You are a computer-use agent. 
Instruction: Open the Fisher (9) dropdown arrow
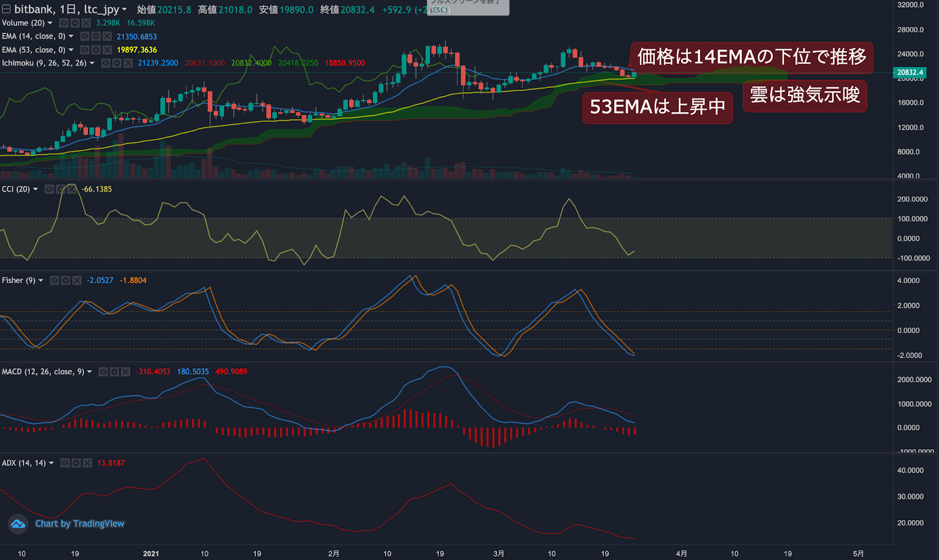(40, 280)
